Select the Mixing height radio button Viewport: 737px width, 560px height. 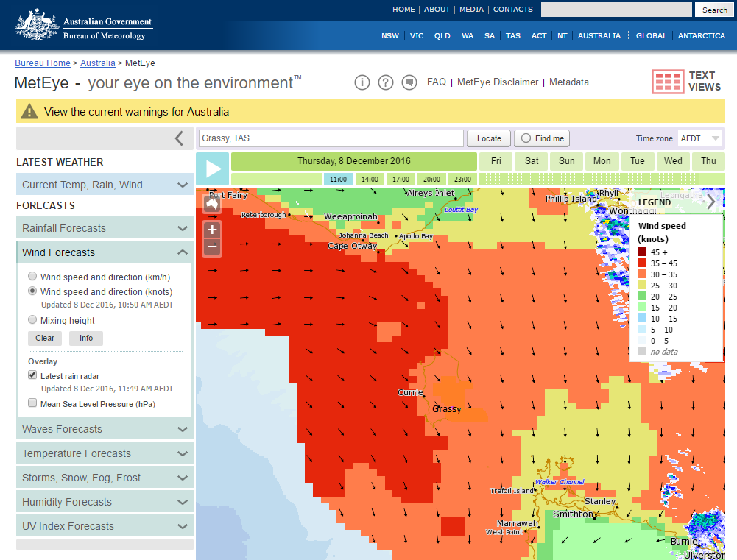tap(32, 320)
